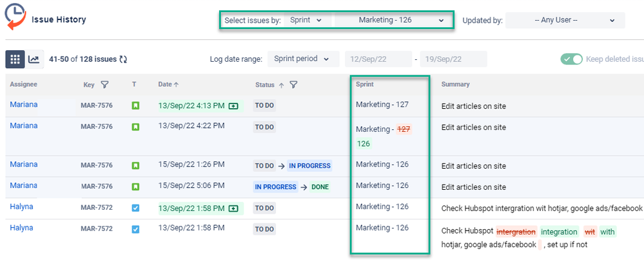Viewport: 644px width, 260px height.
Task: Click highlighted integration word
Action: [x=559, y=232]
